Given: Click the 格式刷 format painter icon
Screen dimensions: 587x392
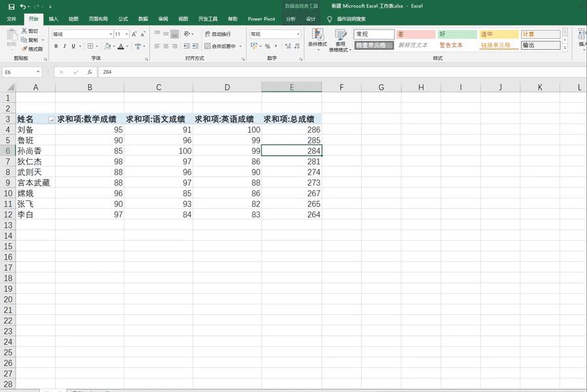Looking at the screenshot, I should point(31,49).
